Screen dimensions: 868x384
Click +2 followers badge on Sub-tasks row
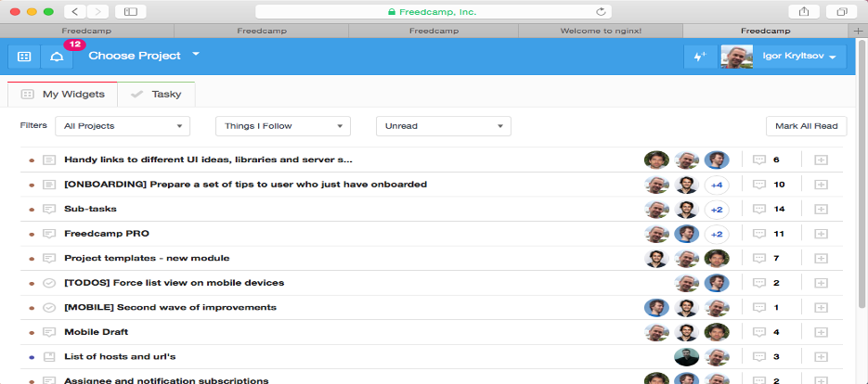717,210
